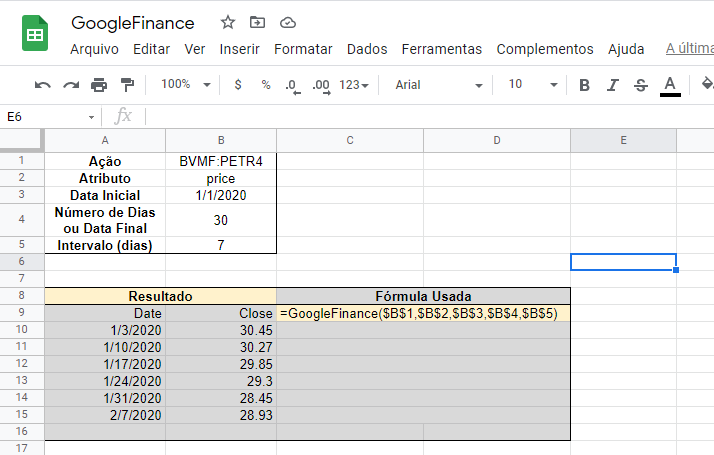Open the name box E6 dropdown
Image resolution: width=714 pixels, height=455 pixels.
click(91, 118)
